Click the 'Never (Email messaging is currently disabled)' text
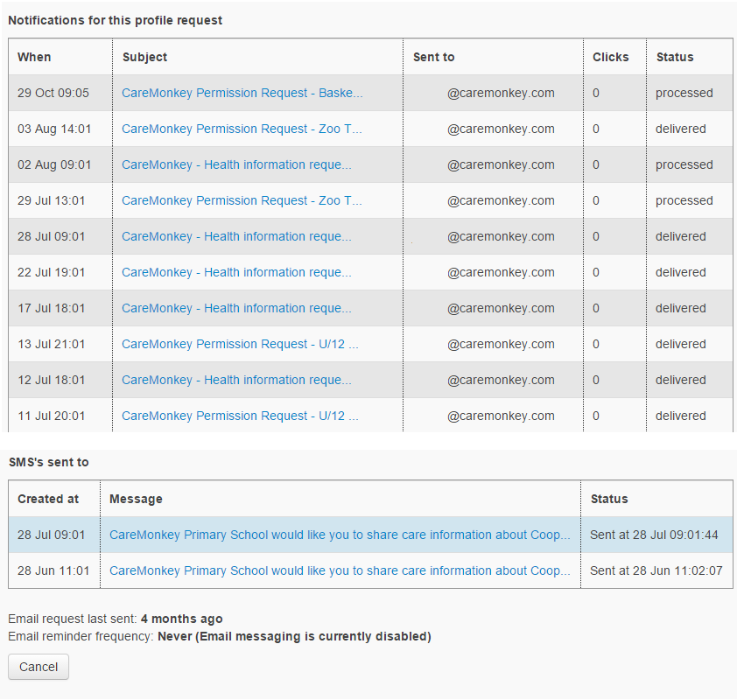 294,637
